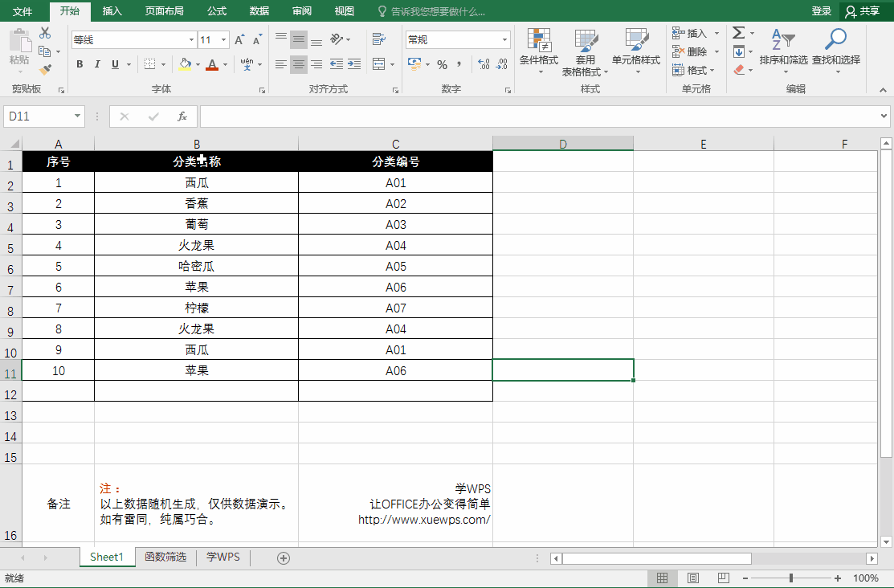Switch to Page Layout view in status bar

692,578
